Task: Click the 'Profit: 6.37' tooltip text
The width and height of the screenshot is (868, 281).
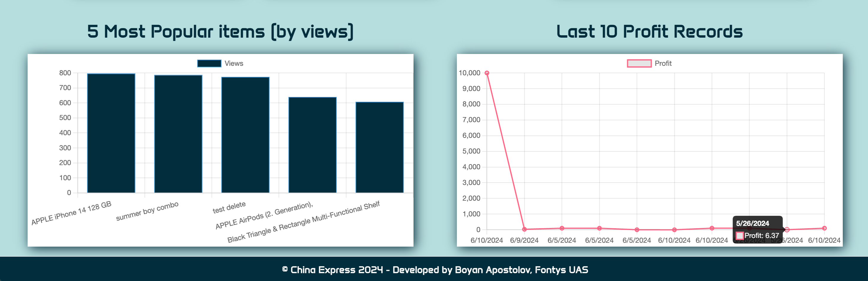Action: [761, 236]
